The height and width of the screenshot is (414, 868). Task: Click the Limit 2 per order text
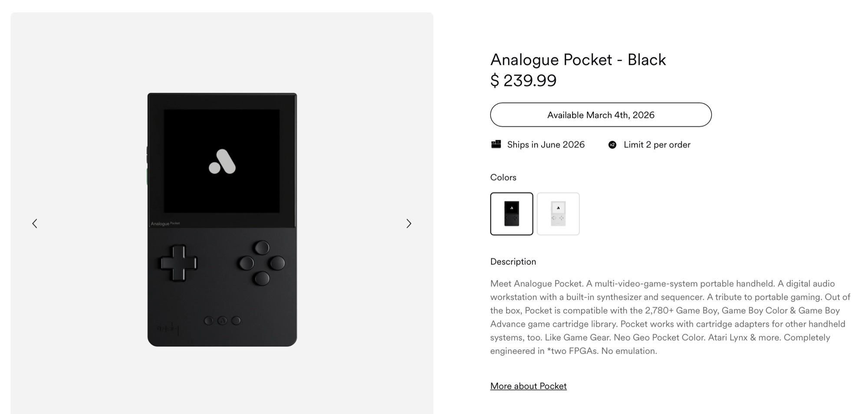click(657, 145)
